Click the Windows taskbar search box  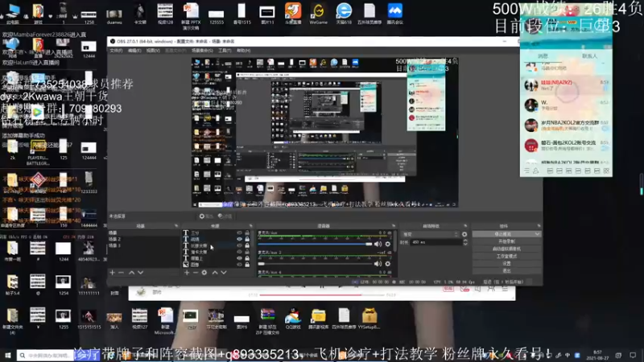(x=44, y=356)
